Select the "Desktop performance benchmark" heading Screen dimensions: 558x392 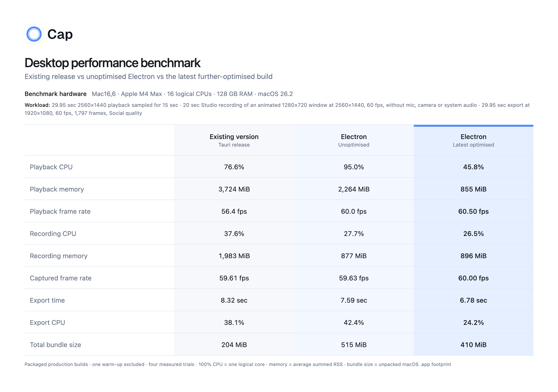[x=113, y=63]
